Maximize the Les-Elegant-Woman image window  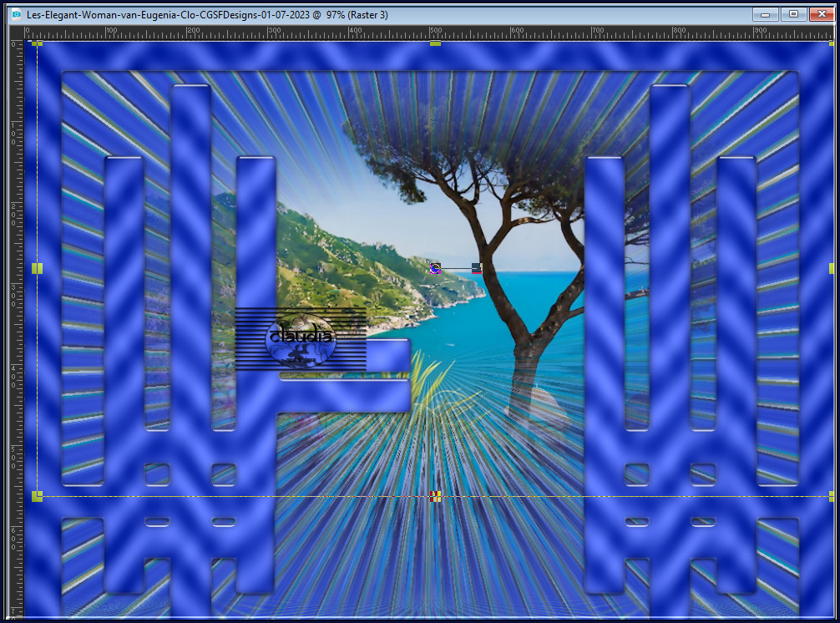tap(793, 14)
